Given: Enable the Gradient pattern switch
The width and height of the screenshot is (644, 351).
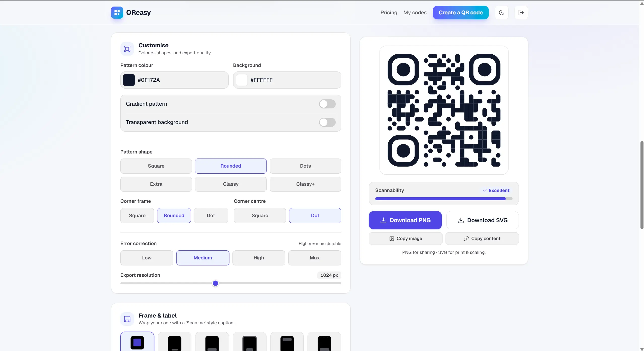Looking at the screenshot, I should tap(327, 104).
